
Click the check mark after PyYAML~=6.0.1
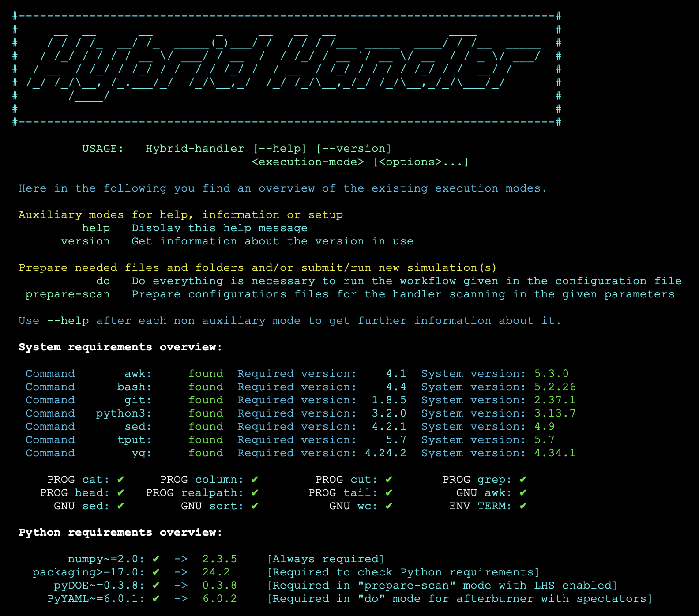coord(156,598)
